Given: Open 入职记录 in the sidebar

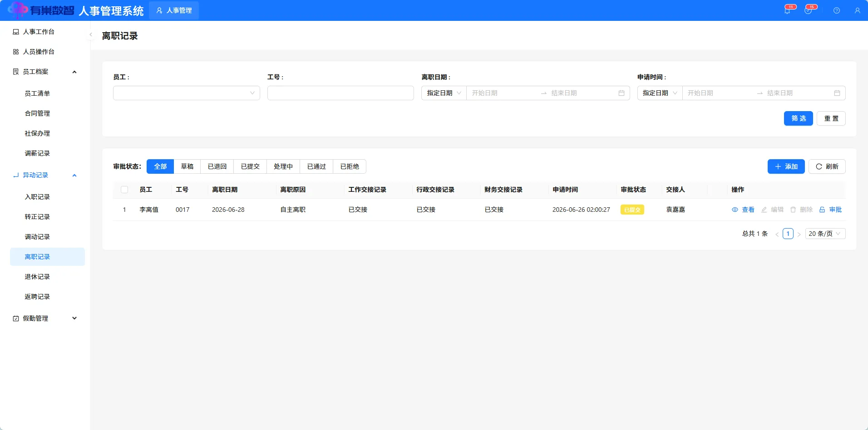Looking at the screenshot, I should pos(47,197).
